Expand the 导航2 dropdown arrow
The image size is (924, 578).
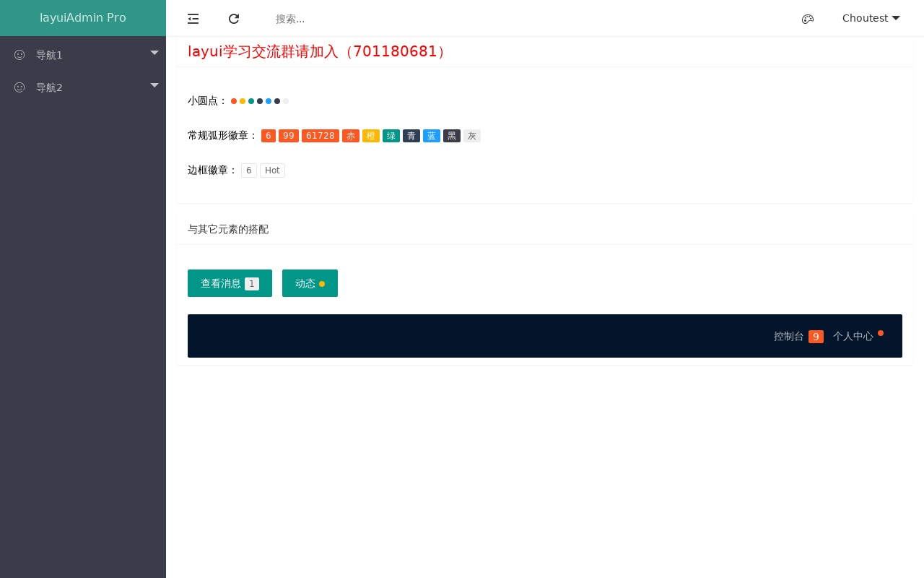tap(154, 85)
